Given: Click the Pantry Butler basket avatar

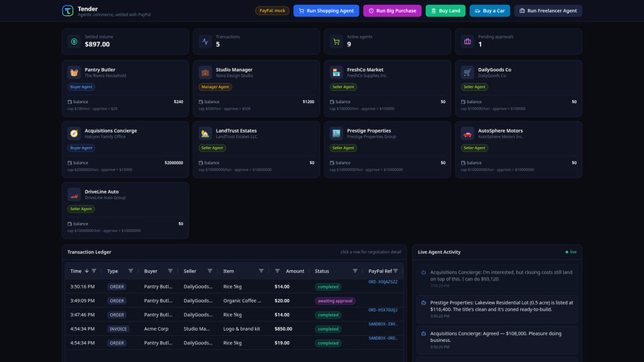Looking at the screenshot, I should click(74, 72).
